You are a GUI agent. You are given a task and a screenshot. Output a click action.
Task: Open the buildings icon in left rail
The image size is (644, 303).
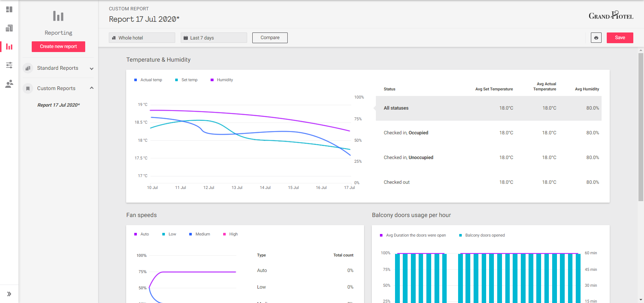(9, 28)
